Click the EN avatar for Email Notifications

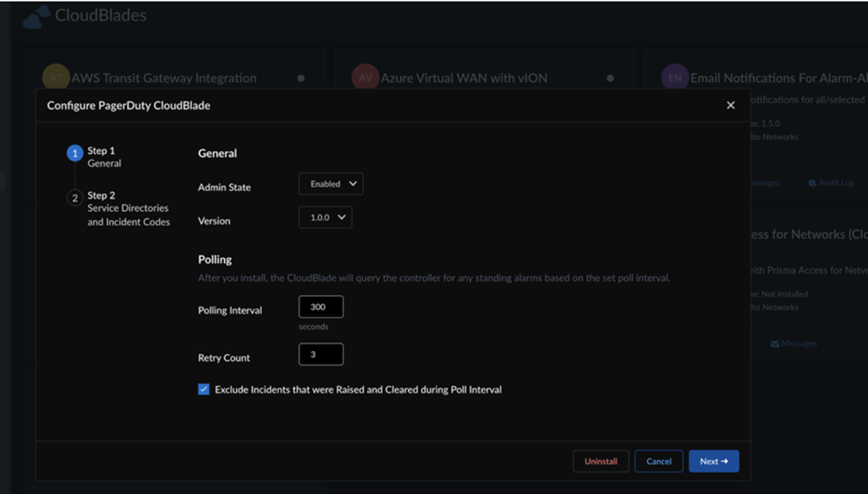[x=674, y=77]
